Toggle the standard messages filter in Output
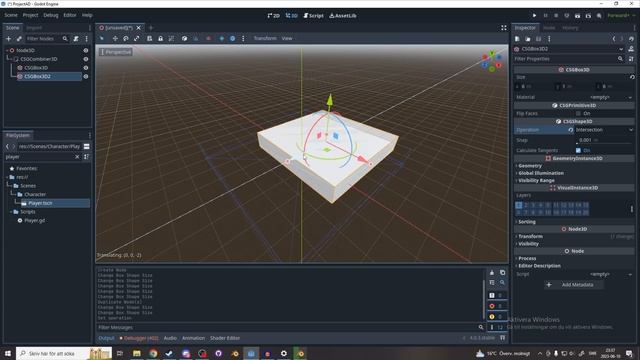 coord(497,295)
